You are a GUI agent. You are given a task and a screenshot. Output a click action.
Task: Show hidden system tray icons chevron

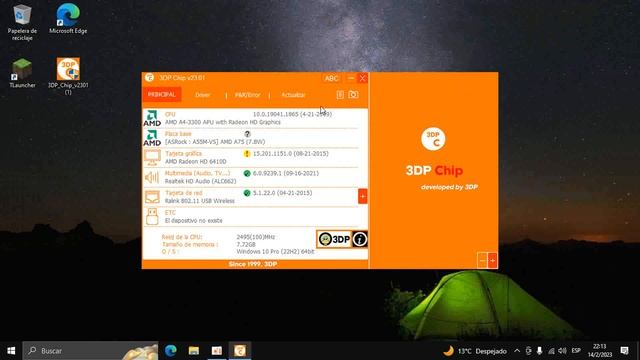pos(517,351)
